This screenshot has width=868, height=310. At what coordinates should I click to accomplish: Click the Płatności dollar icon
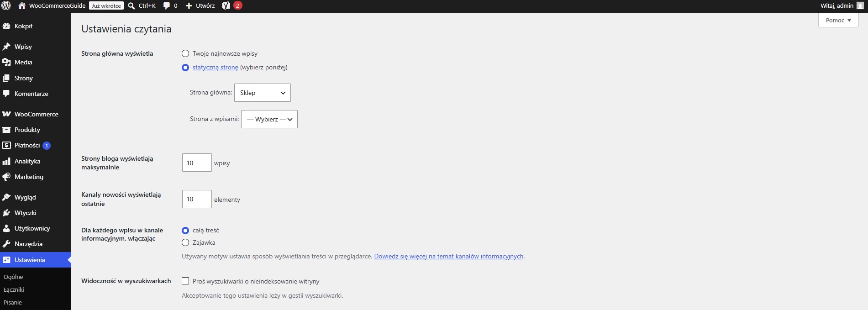pos(6,145)
